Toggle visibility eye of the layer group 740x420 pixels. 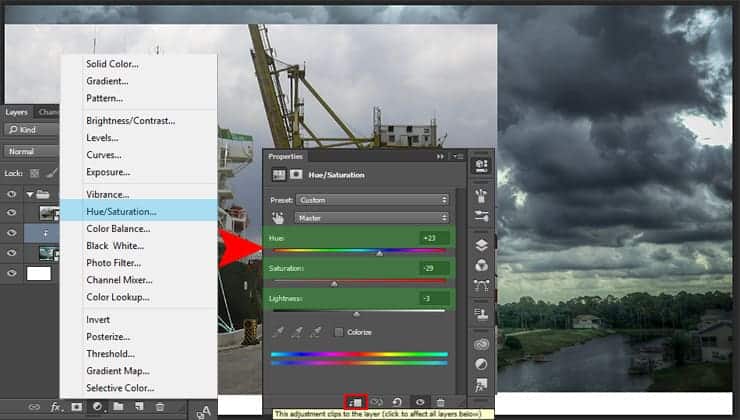point(11,194)
